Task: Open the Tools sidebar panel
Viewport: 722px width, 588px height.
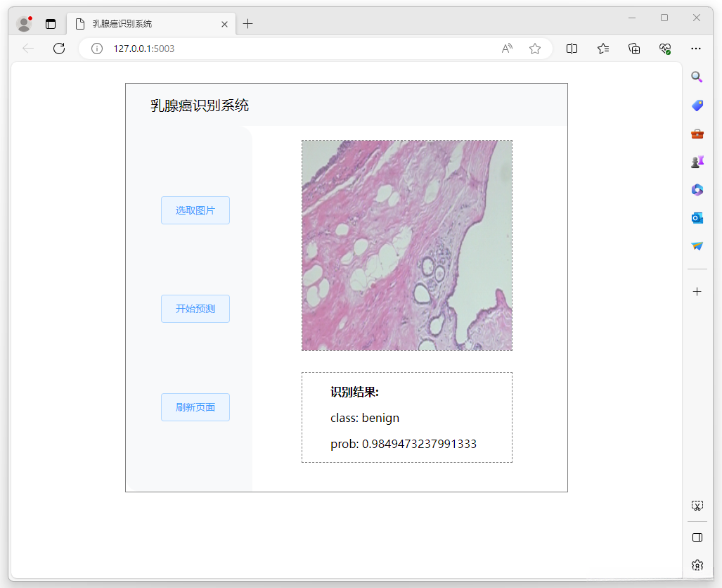Action: click(697, 134)
